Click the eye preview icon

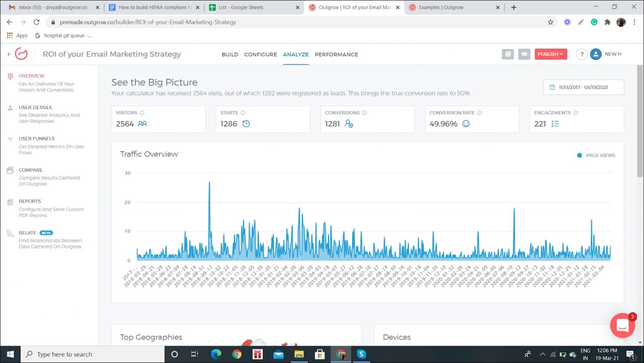pos(524,54)
